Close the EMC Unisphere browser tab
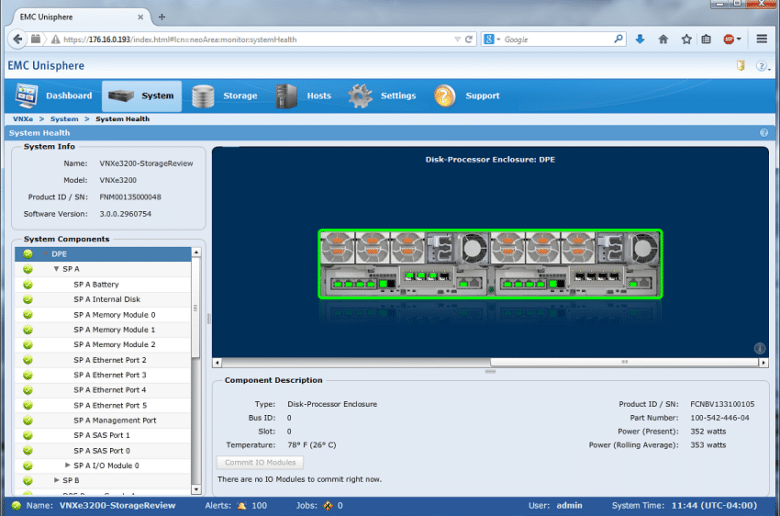Viewport: 780px width, 516px height. (140, 17)
